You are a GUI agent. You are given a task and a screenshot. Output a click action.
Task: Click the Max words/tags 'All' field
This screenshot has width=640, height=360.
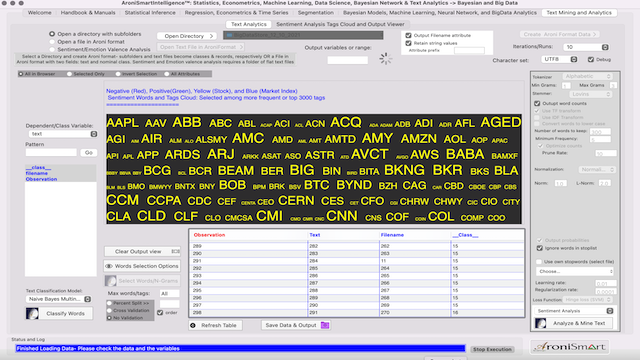point(169,293)
